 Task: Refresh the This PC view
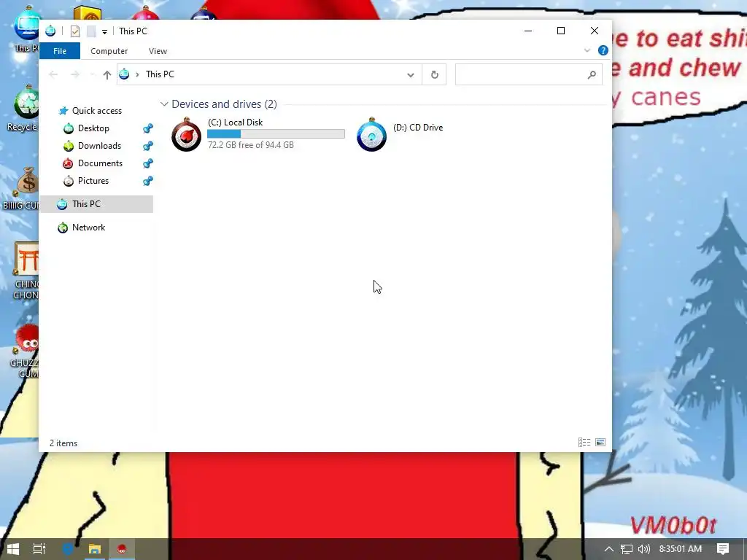click(x=434, y=75)
